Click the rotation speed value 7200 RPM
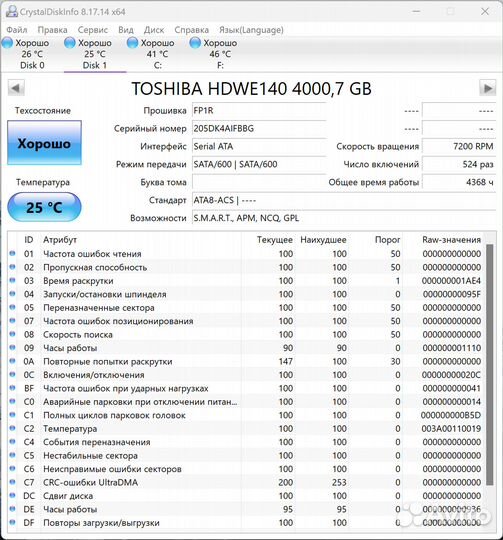Viewport: 503px width, 540px height. tap(459, 147)
